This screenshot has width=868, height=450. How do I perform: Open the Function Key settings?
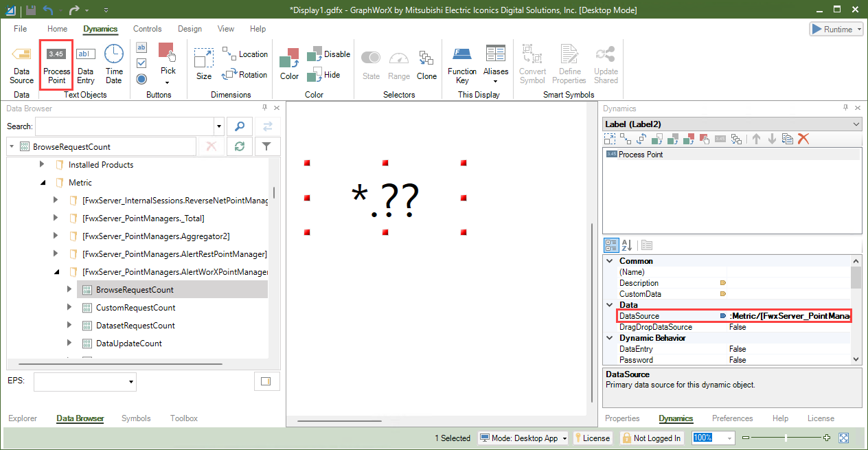click(462, 65)
